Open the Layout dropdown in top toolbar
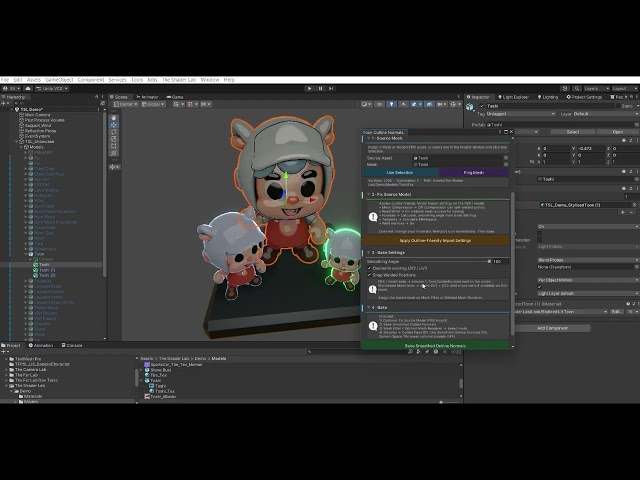 (624, 88)
